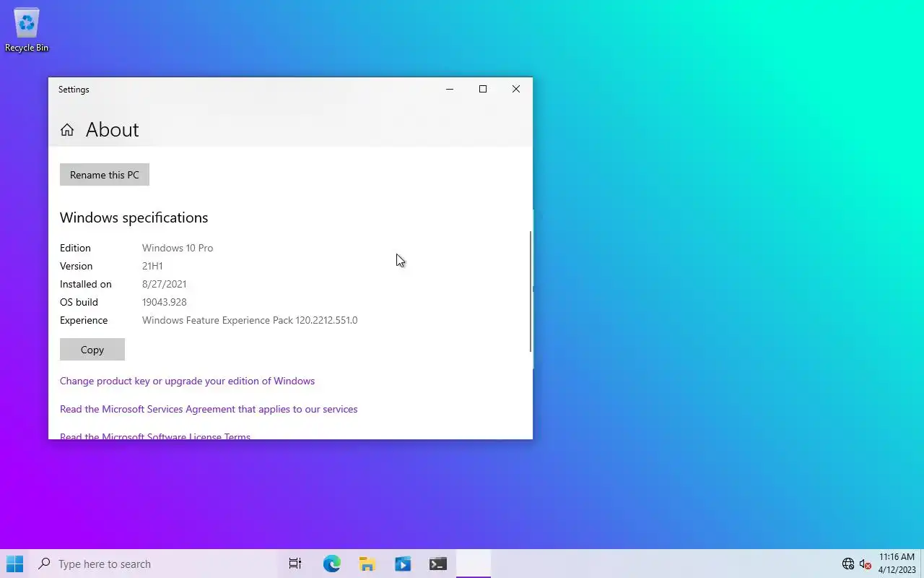Screen dimensions: 924x578
Task: Open the terminal icon in taskbar
Action: pyautogui.click(x=438, y=564)
